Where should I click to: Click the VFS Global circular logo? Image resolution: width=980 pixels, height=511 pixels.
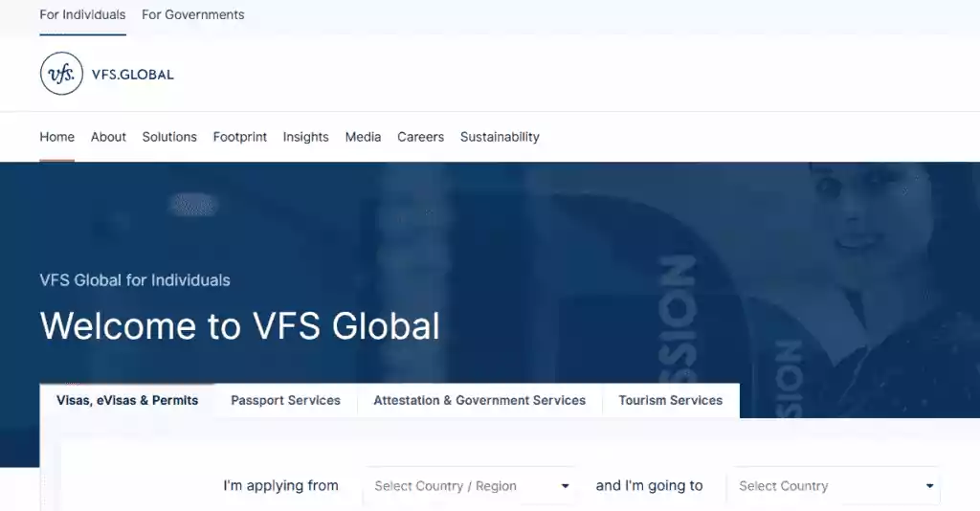click(x=61, y=74)
